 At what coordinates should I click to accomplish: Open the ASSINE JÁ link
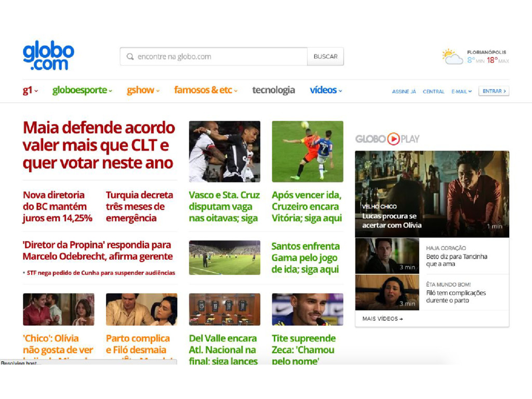(404, 91)
